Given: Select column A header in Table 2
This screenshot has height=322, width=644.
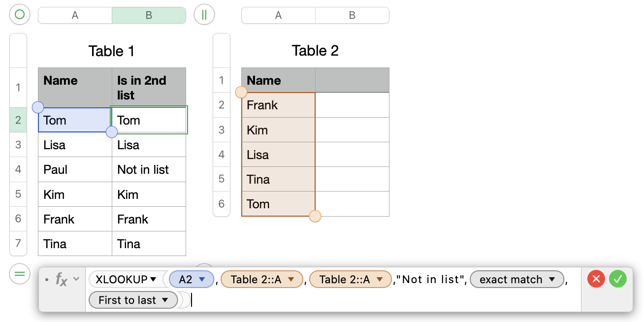Looking at the screenshot, I should 278,15.
